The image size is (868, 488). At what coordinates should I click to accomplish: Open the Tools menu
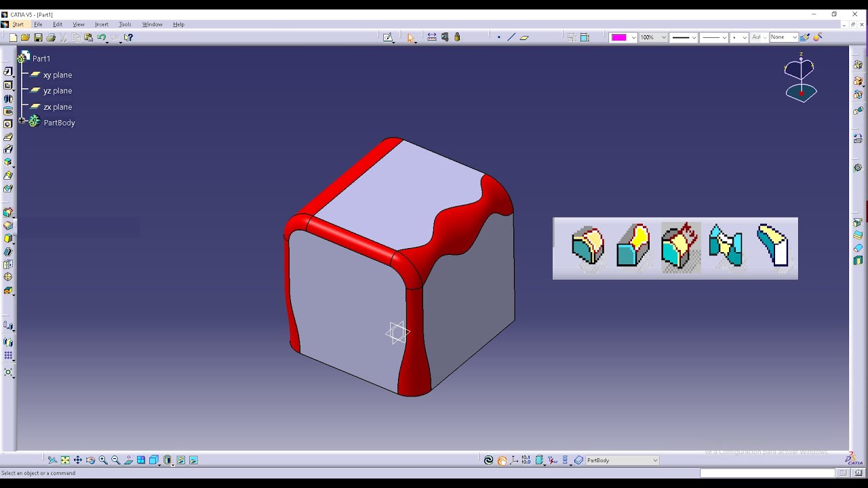click(x=125, y=24)
